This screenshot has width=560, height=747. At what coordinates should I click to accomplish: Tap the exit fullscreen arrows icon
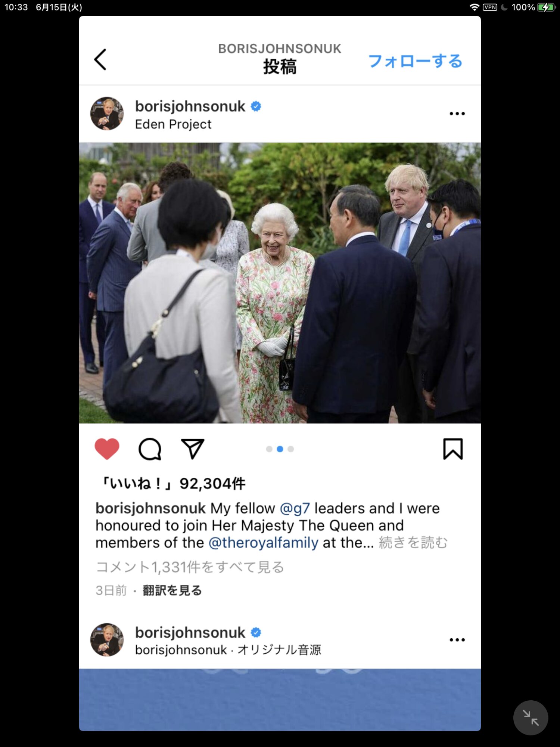point(531,718)
